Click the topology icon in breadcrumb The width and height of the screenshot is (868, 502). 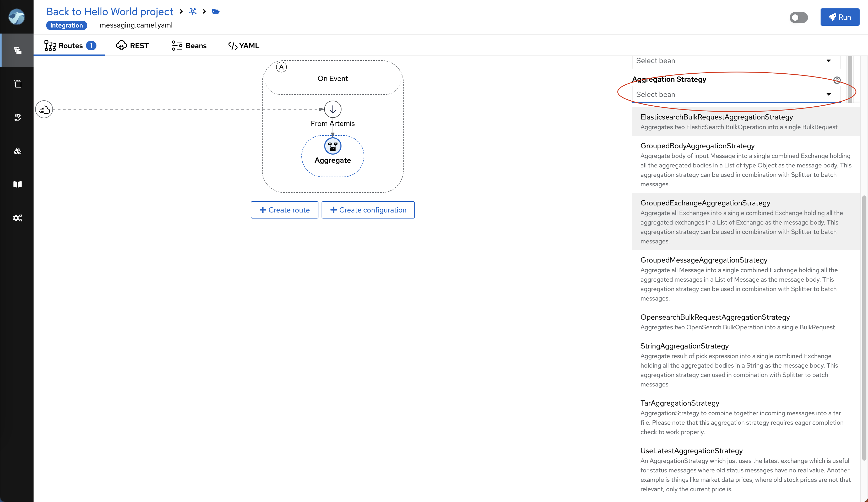(193, 11)
